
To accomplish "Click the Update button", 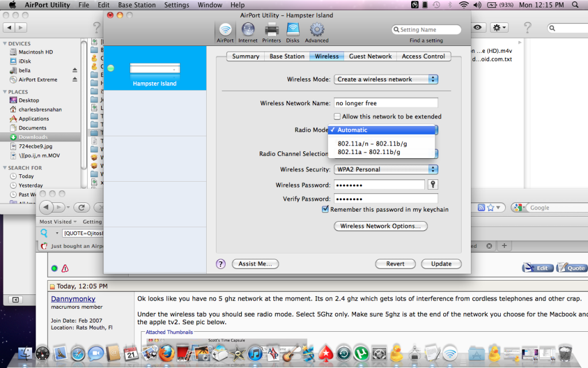I will pos(441,263).
